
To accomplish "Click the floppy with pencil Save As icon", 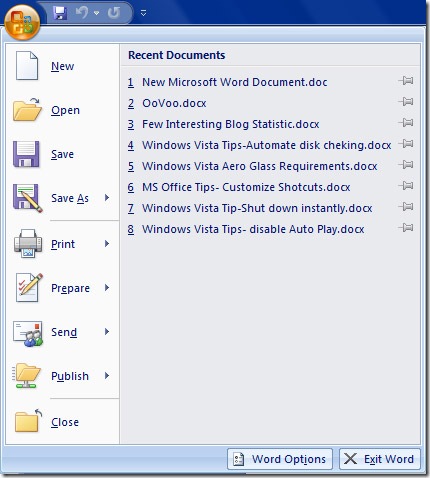I will 28,198.
